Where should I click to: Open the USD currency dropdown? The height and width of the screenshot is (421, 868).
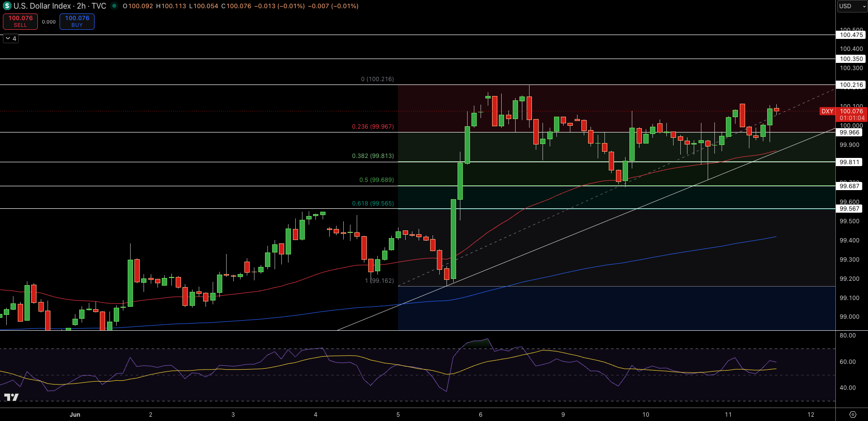point(852,6)
